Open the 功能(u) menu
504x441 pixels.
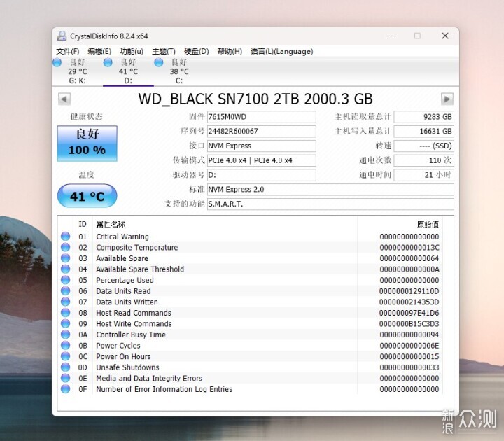[x=132, y=51]
